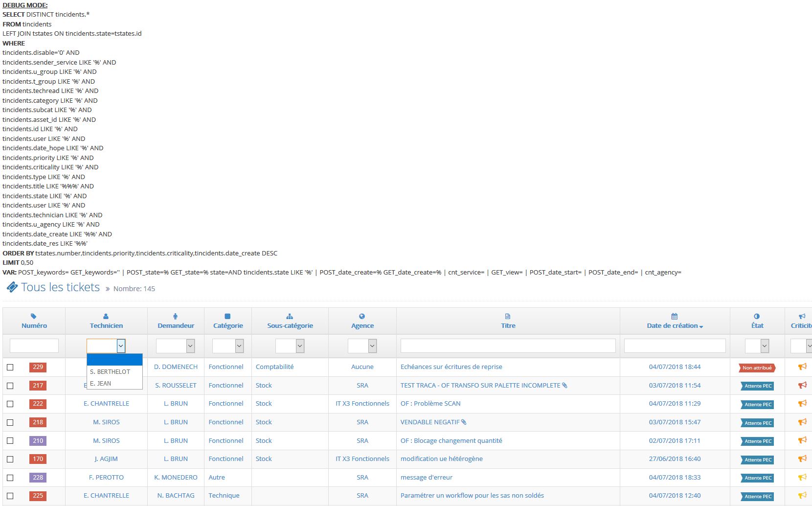The image size is (812, 506).
Task: Click the yellow megaphone for ticket 228
Action: pos(802,477)
